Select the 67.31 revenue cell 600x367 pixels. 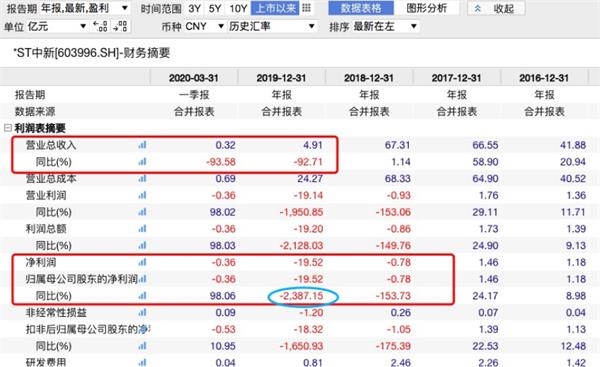point(397,145)
